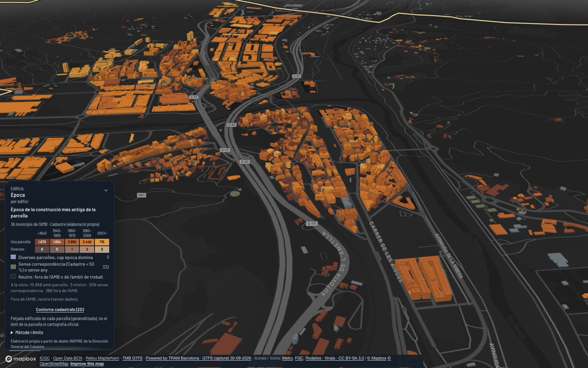The width and height of the screenshot is (588, 368).
Task: Click the H01 road shield on map
Action: 141,195
